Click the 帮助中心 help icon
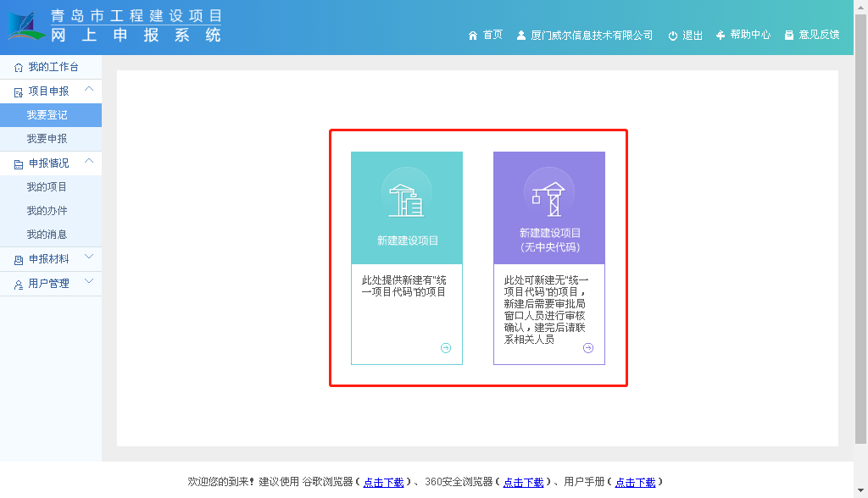This screenshot has width=868, height=498. pos(721,36)
